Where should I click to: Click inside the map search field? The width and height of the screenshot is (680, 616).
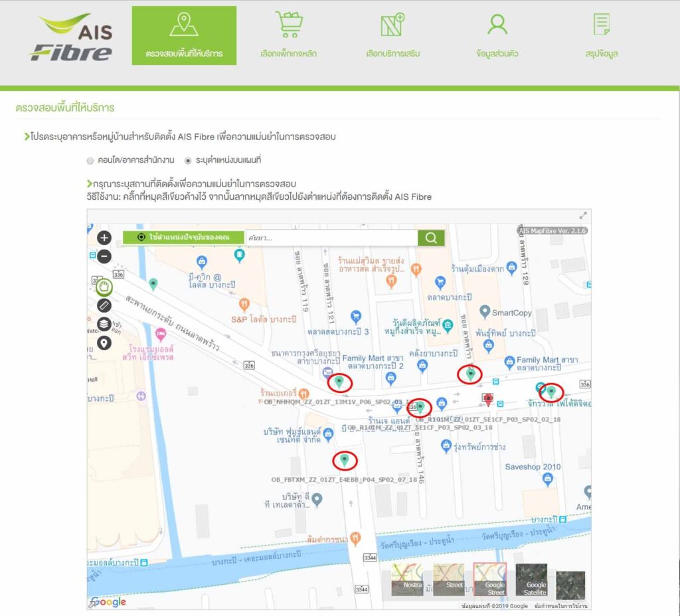331,238
